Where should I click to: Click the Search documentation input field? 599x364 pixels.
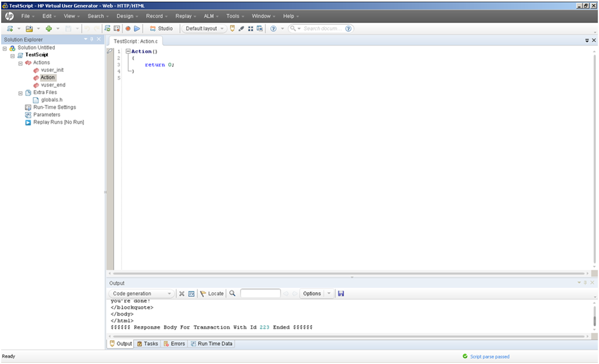323,29
